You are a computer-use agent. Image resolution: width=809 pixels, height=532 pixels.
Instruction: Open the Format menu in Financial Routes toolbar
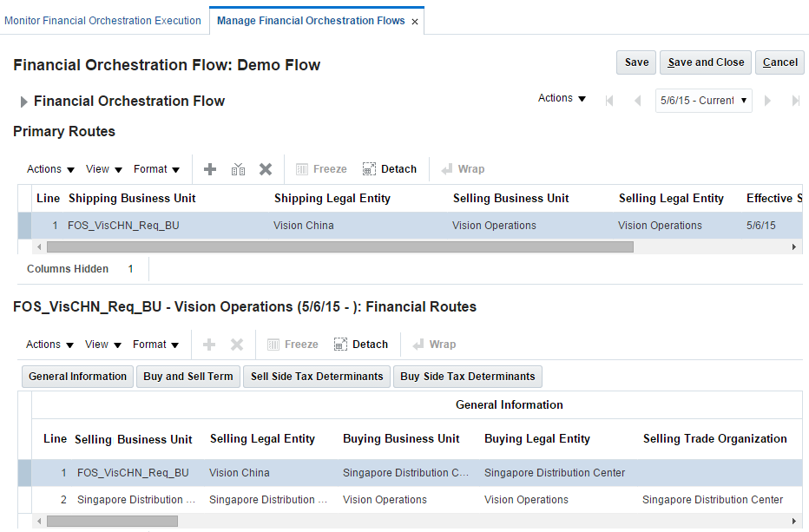pos(155,345)
